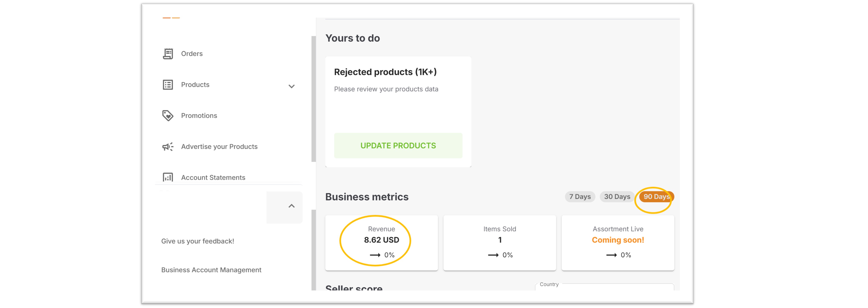The image size is (868, 308).
Task: Click the Promotions tag icon
Action: tap(168, 116)
